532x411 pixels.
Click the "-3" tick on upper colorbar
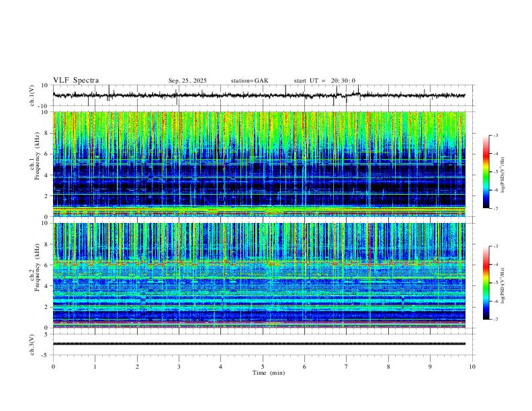[x=495, y=135]
